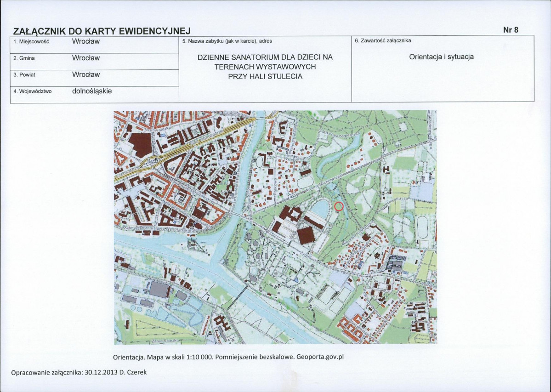Viewport: 551px width, 392px height.
Task: Select the Miejscowość field value Wrocław
Action: 86,41
